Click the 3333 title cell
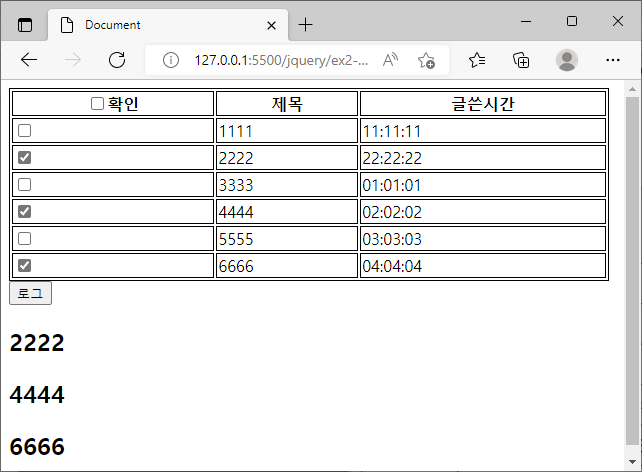This screenshot has height=472, width=642. coord(287,185)
